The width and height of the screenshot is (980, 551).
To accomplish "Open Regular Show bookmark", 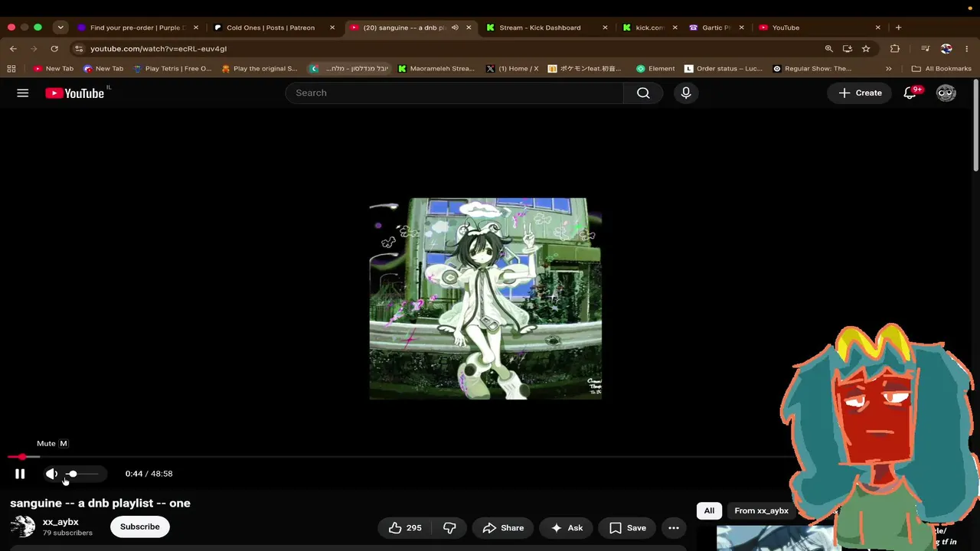I will pos(812,68).
